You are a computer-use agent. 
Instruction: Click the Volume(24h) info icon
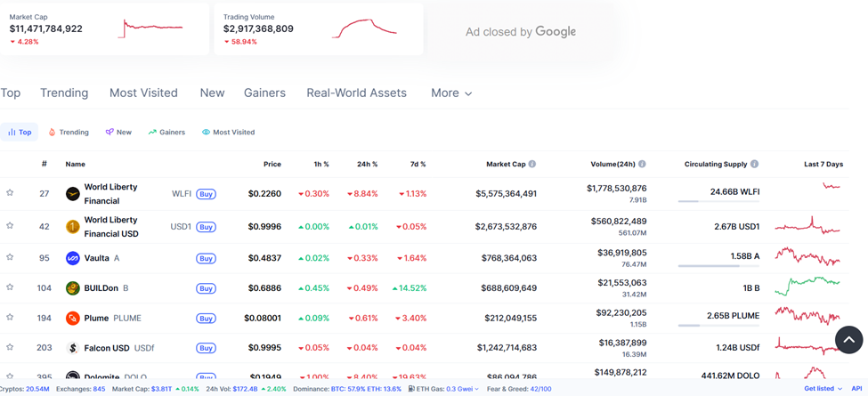click(x=642, y=165)
